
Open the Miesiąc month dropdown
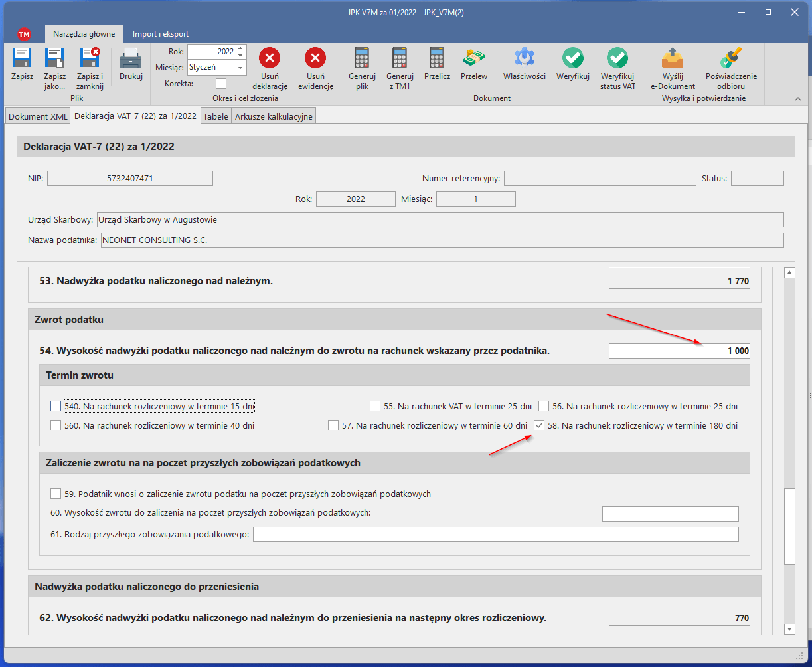pos(240,68)
